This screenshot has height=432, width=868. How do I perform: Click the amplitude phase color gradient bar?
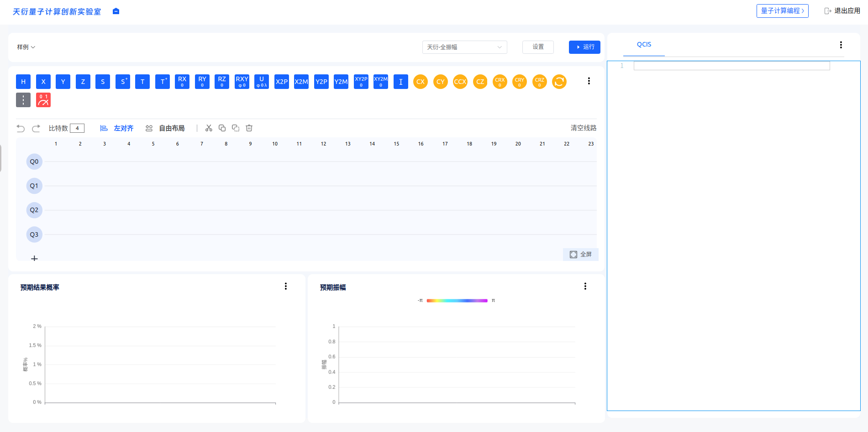coord(457,301)
